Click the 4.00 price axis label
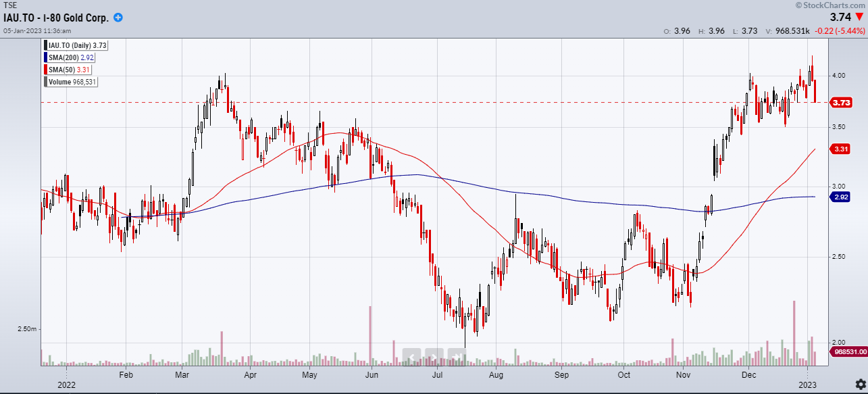The height and width of the screenshot is (394, 868). click(838, 76)
